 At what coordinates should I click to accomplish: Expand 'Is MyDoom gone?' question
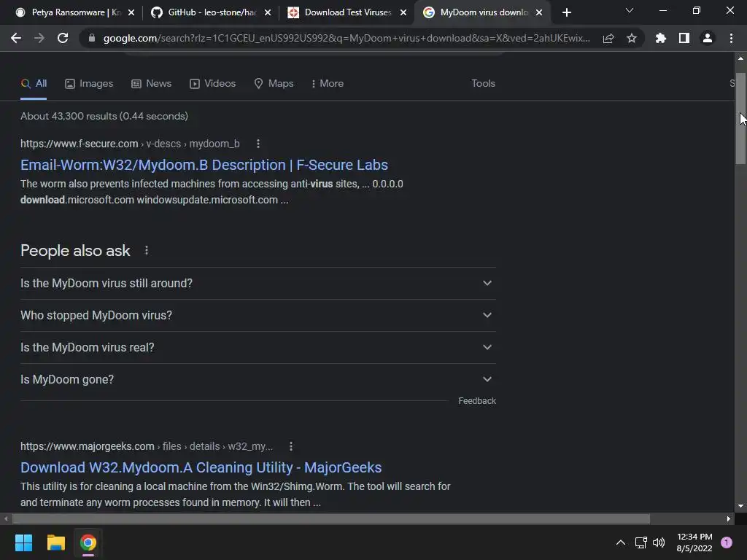258,379
